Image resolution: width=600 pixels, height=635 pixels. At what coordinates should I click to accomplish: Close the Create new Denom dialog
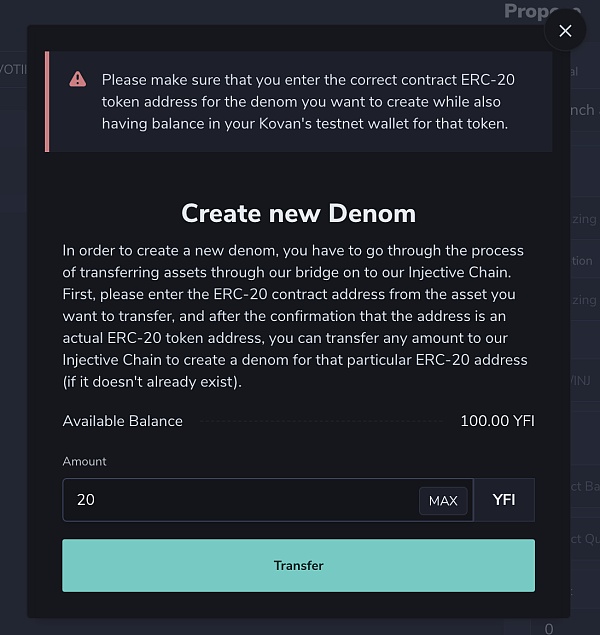(x=565, y=31)
